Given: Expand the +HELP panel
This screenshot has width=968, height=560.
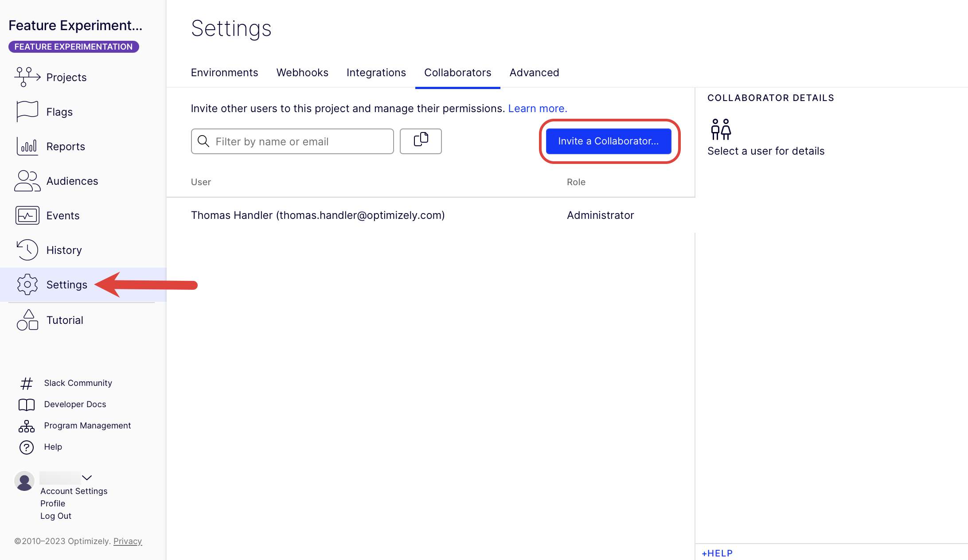Looking at the screenshot, I should (717, 553).
